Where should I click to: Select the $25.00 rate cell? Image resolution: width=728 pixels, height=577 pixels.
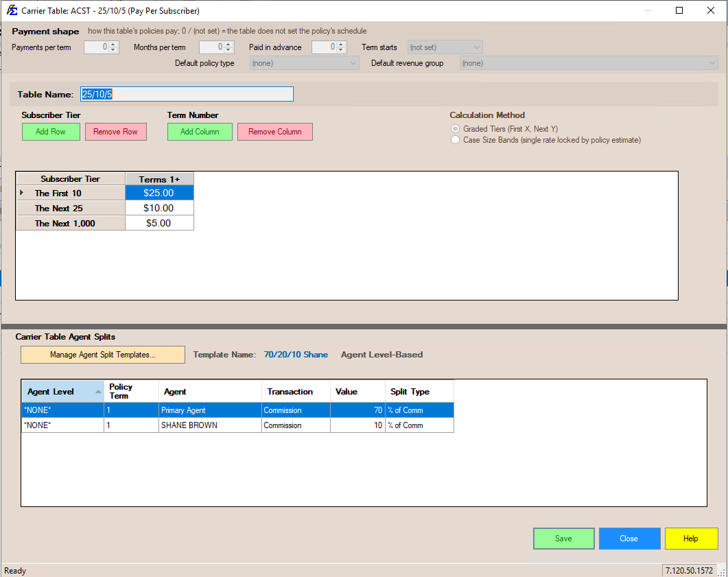(158, 193)
